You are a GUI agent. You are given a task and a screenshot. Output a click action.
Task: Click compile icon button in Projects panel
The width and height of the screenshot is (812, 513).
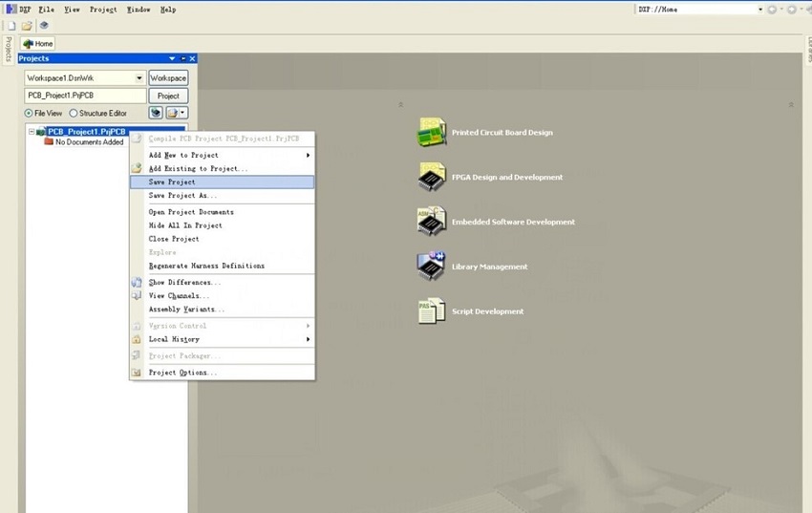coord(156,113)
